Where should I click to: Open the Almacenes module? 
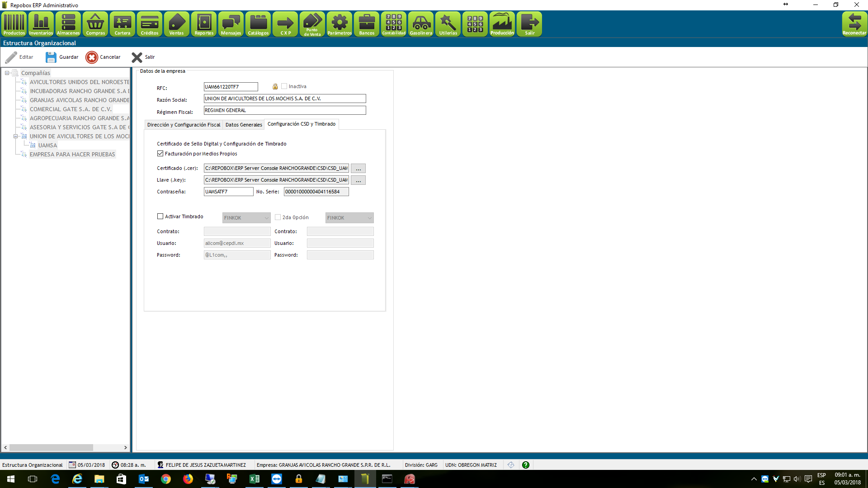pos(68,24)
